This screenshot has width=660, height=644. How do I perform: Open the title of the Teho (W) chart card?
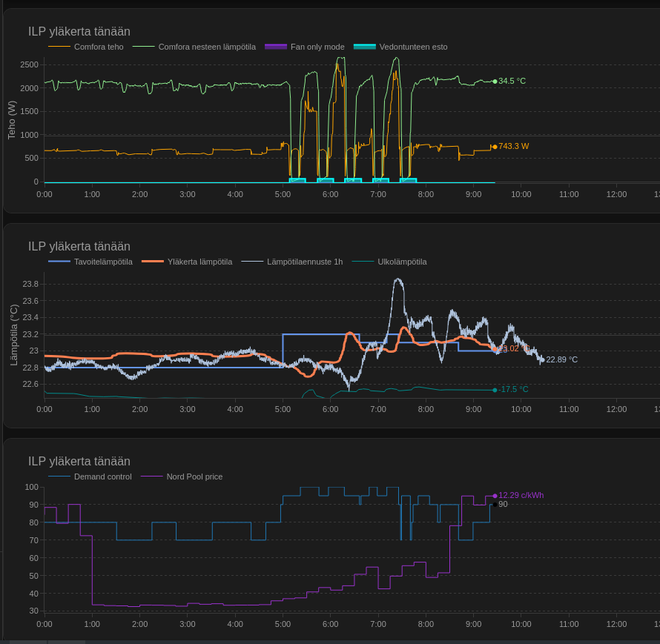point(79,32)
